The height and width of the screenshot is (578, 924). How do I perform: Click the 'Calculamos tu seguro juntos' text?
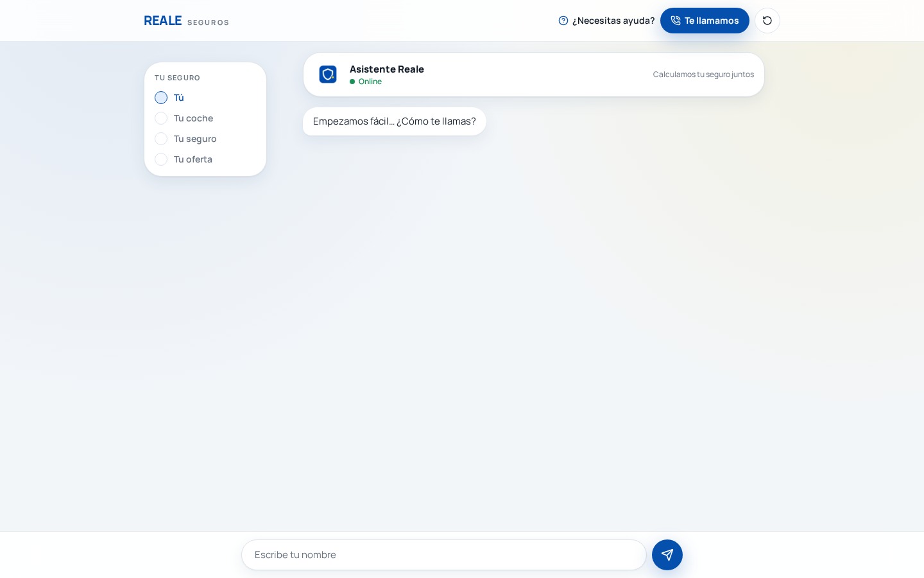703,74
